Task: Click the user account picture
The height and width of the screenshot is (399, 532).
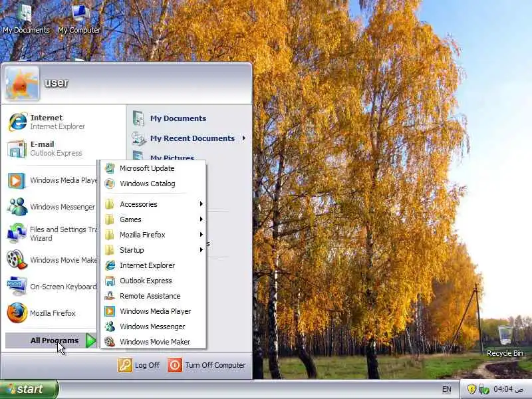Action: (22, 84)
